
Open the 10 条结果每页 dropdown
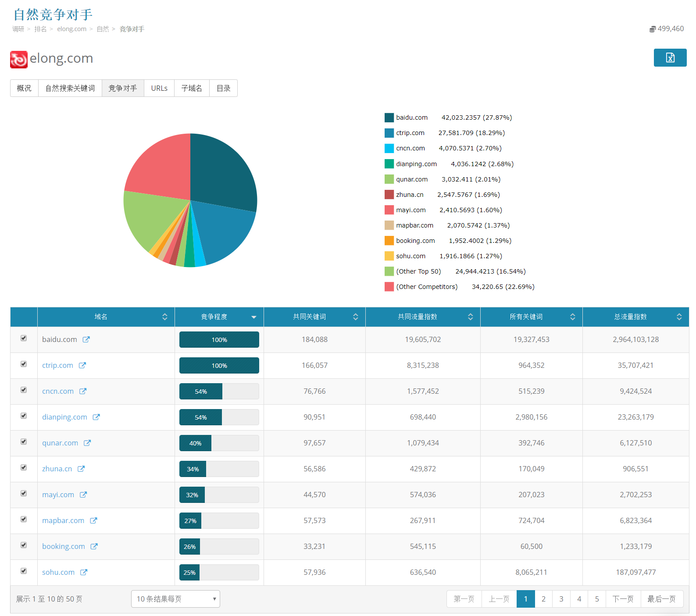coord(175,599)
